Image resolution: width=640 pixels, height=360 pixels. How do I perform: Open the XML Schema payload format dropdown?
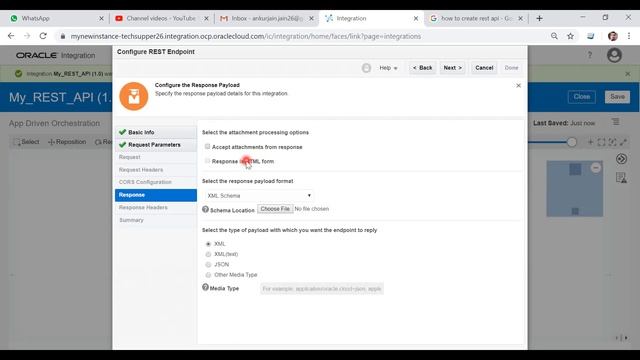point(259,196)
